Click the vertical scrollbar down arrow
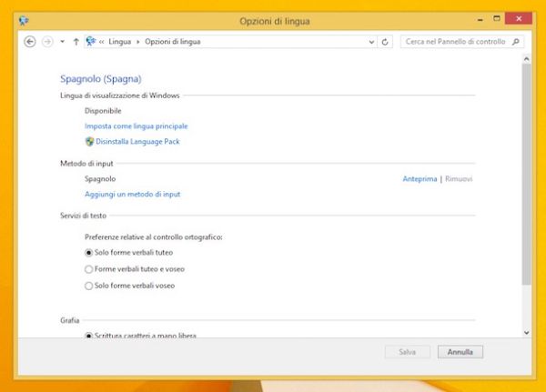Viewport: 546px width, 392px height. pyautogui.click(x=525, y=332)
